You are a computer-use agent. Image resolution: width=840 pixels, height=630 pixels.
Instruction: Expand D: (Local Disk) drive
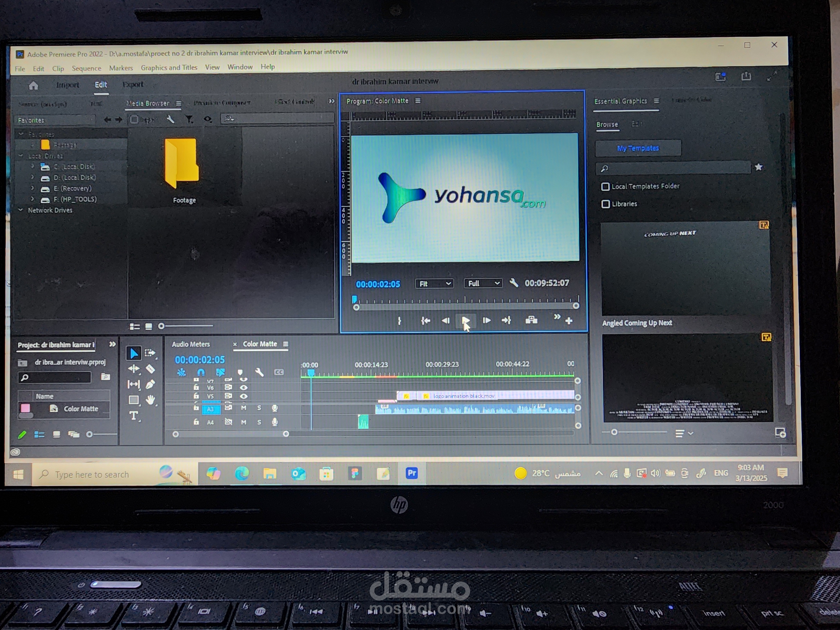click(33, 177)
